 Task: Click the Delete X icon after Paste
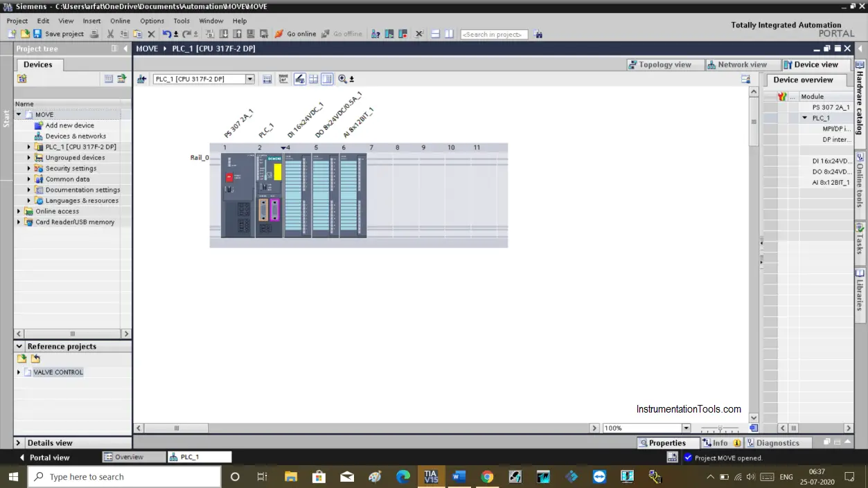coord(151,34)
